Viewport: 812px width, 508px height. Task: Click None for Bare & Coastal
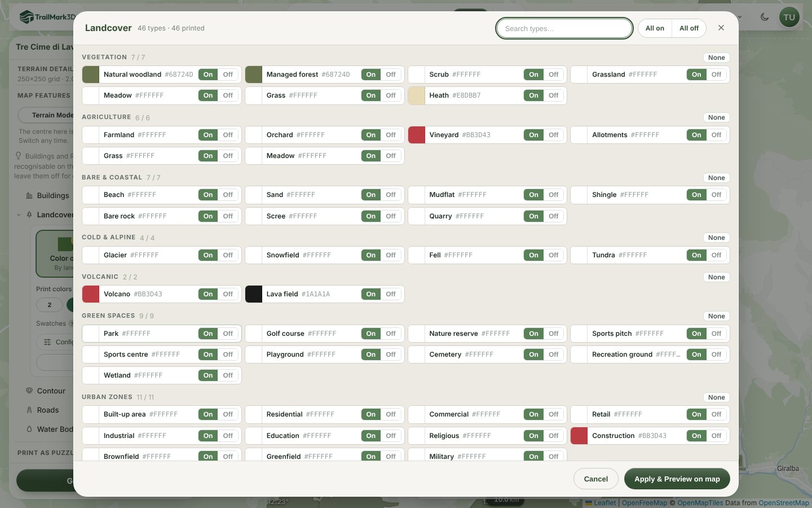pyautogui.click(x=717, y=178)
